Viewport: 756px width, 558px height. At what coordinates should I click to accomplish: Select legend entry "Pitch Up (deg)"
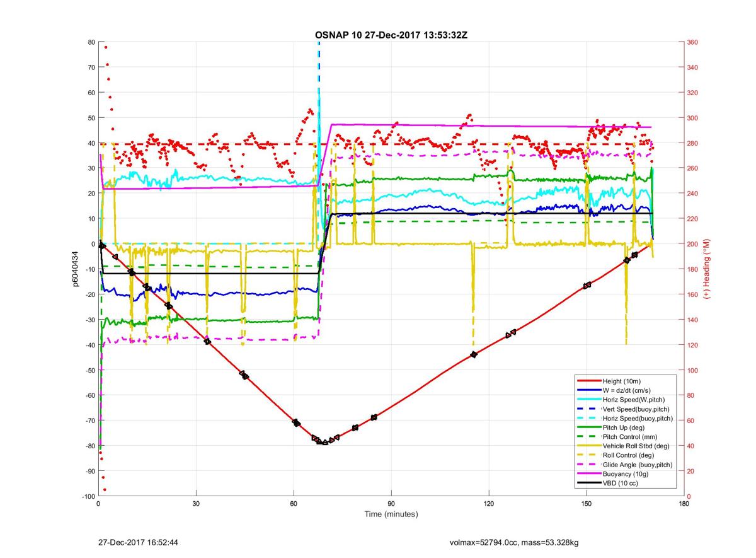[622, 427]
